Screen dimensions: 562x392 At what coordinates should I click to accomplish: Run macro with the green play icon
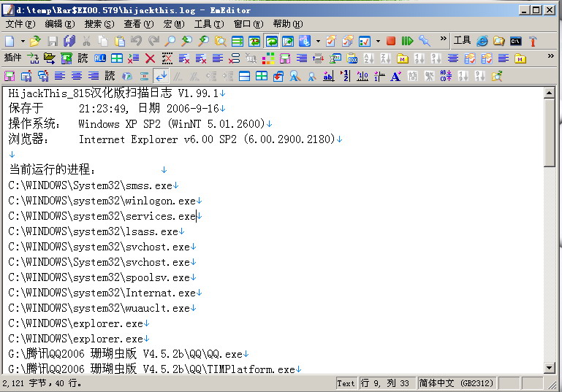pyautogui.click(x=407, y=41)
